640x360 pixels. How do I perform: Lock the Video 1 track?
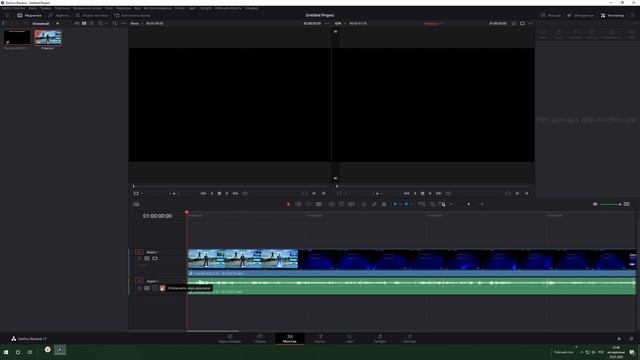point(139,258)
